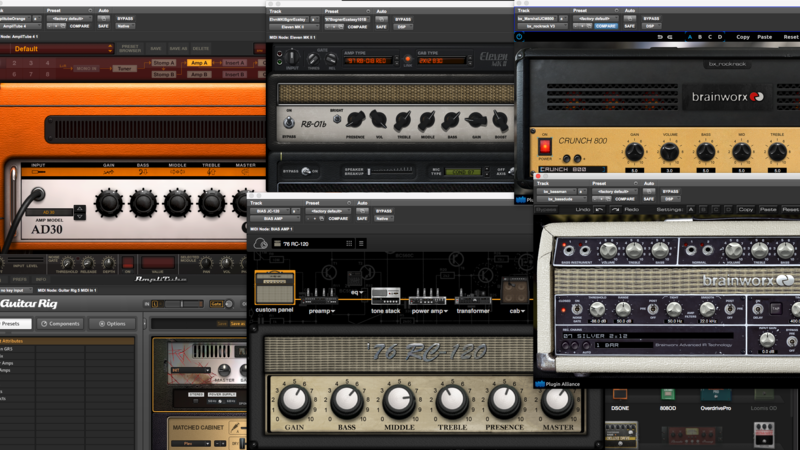Select the custom panel amp icon
The height and width of the screenshot is (450, 800).
tap(275, 288)
